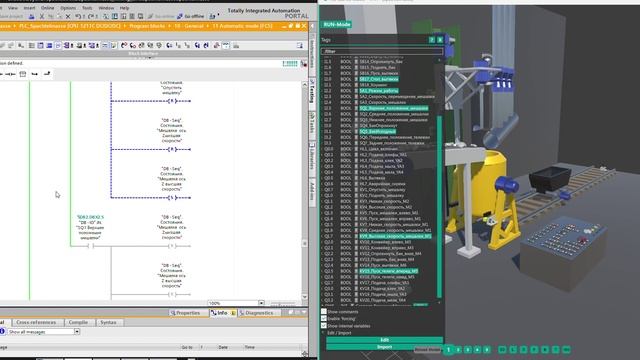Screen dimensions: 640x360
Task: Open the View menu
Action: tap(13, 8)
